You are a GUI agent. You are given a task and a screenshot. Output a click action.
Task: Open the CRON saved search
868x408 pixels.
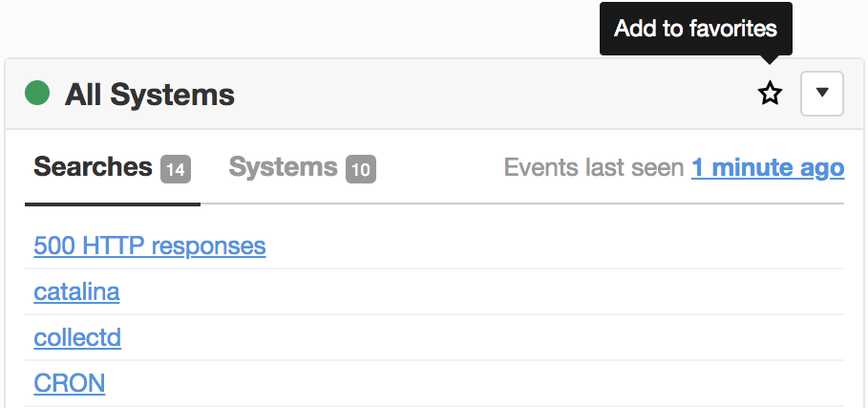69,383
